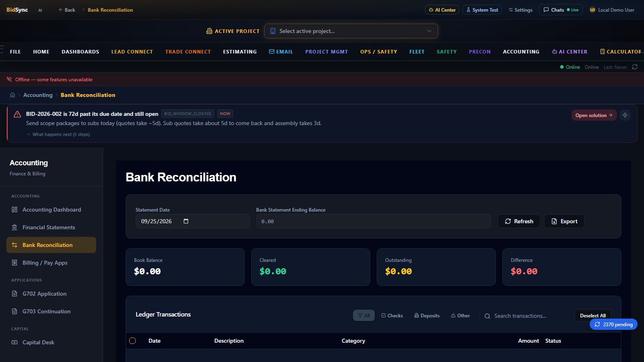This screenshot has width=644, height=362.
Task: Click the Back button
Action: coord(67,10)
